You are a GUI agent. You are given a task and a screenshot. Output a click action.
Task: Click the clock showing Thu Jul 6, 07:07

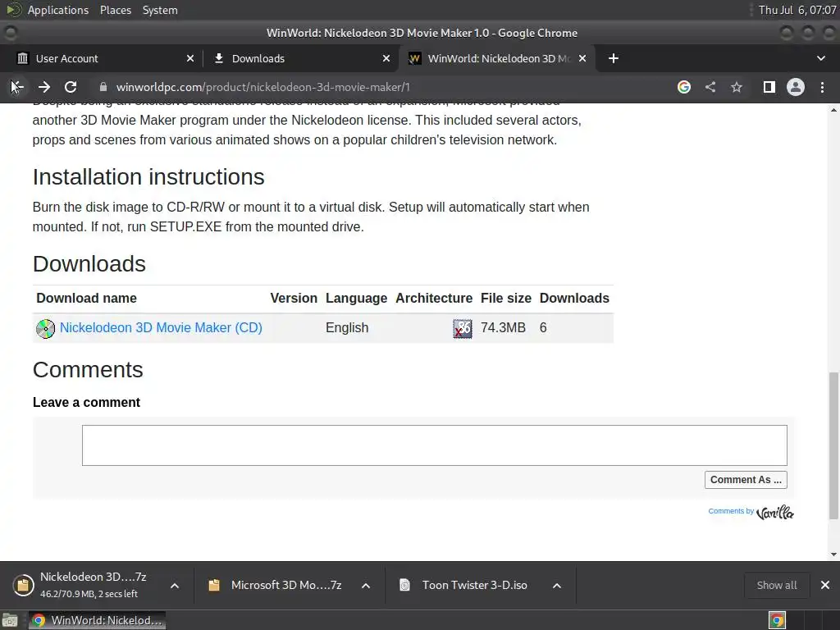[797, 10]
